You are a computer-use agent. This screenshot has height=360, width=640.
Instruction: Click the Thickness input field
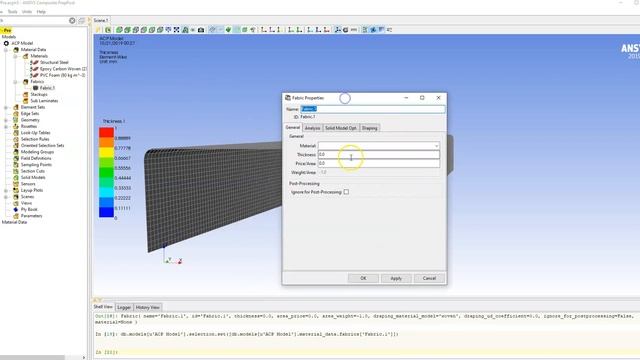point(379,155)
